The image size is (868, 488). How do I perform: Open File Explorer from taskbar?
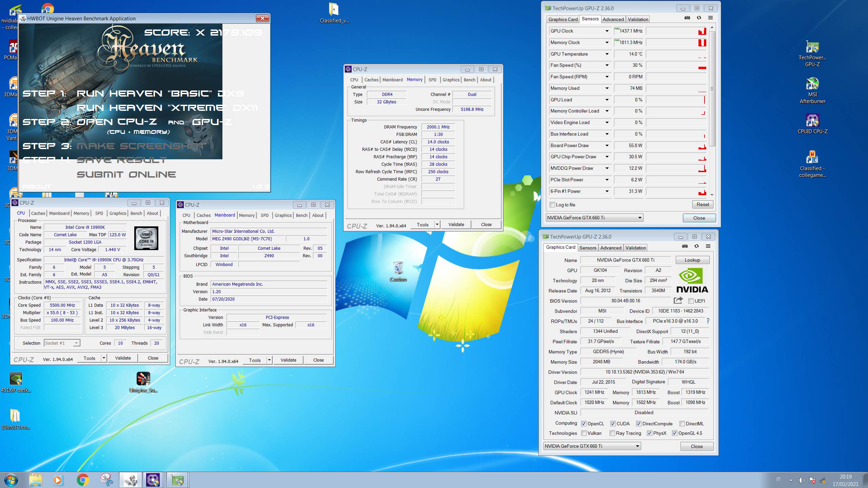click(x=35, y=480)
